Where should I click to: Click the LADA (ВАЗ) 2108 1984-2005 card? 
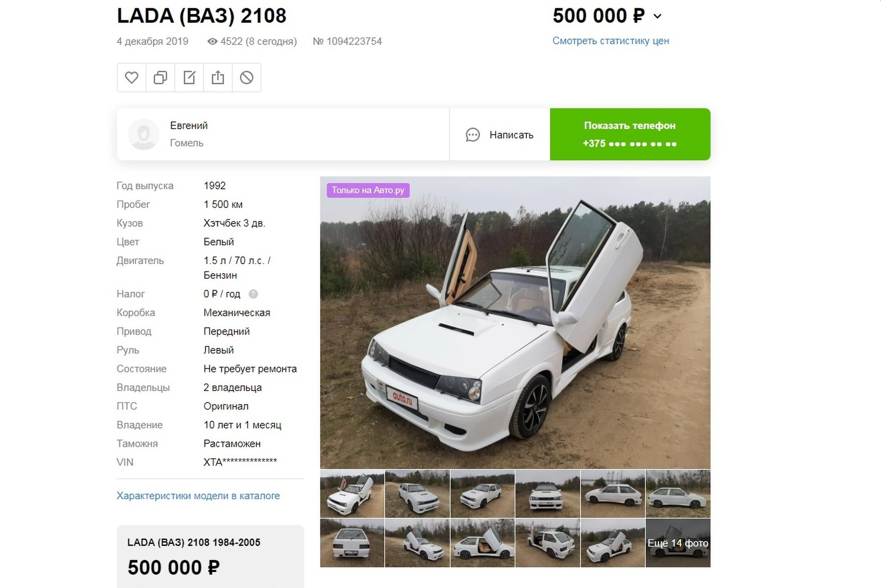[x=210, y=557]
